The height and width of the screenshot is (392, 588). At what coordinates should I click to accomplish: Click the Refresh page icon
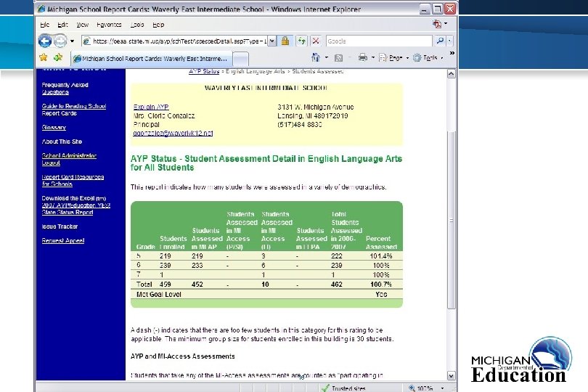pyautogui.click(x=302, y=41)
